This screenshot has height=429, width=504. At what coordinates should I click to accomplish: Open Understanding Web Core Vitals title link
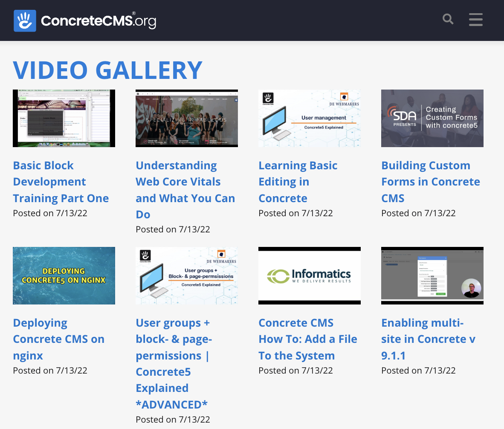coord(185,190)
